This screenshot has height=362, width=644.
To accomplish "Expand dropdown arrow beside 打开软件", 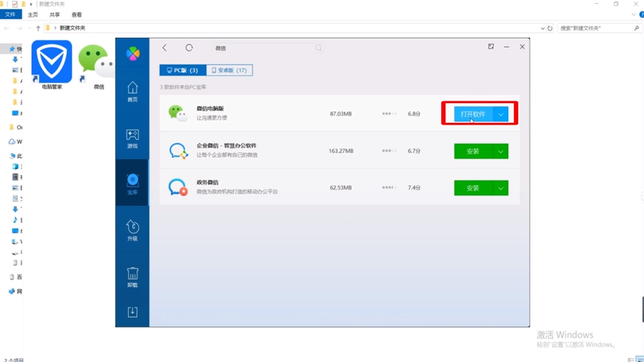I will [x=500, y=115].
